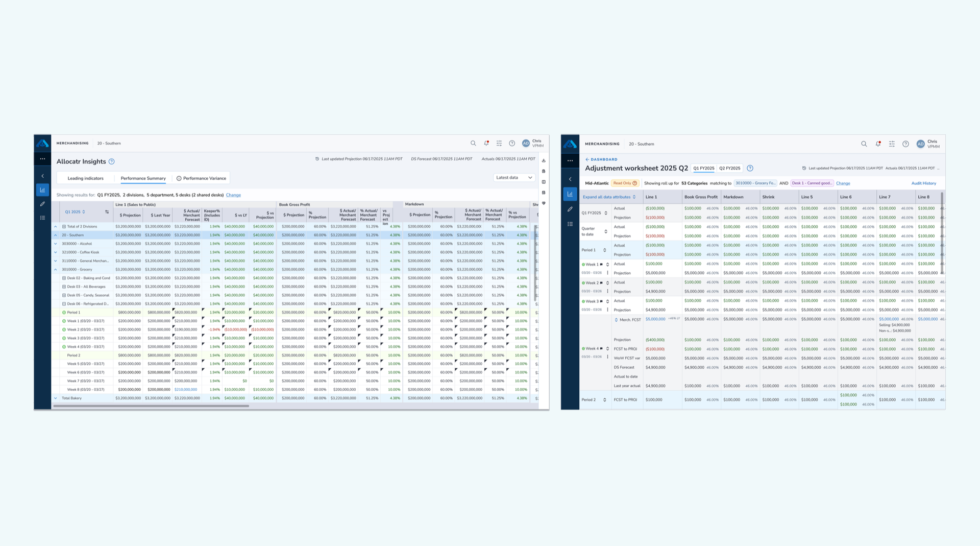Open filter sliders icon in worksheet header

click(x=892, y=144)
